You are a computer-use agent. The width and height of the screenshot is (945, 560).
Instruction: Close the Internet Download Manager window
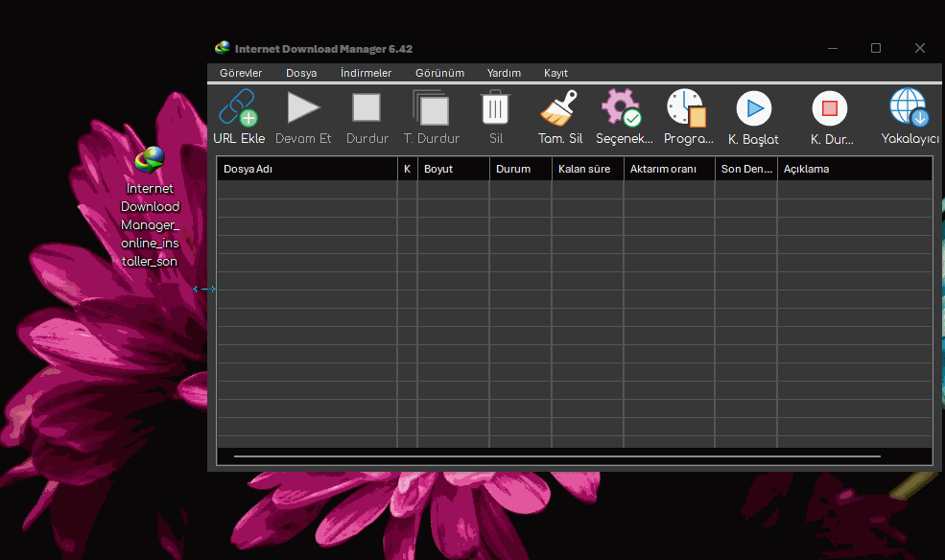pyautogui.click(x=920, y=48)
